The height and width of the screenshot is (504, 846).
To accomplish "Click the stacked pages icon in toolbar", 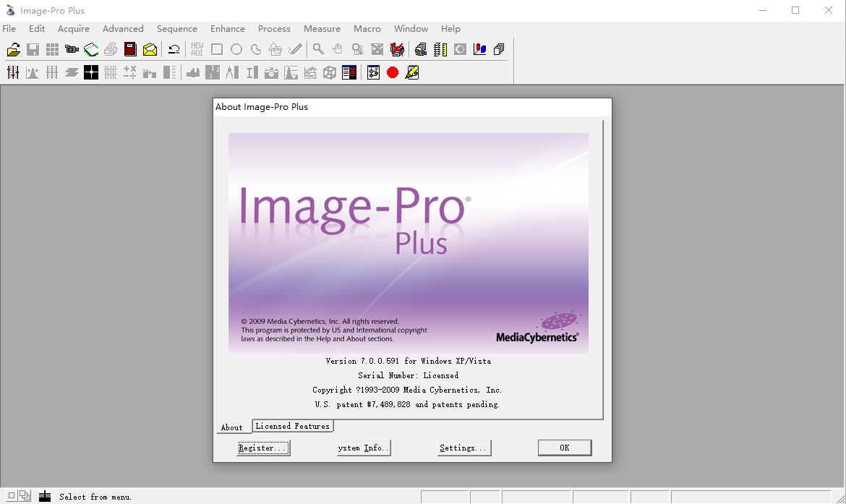I will pos(499,50).
